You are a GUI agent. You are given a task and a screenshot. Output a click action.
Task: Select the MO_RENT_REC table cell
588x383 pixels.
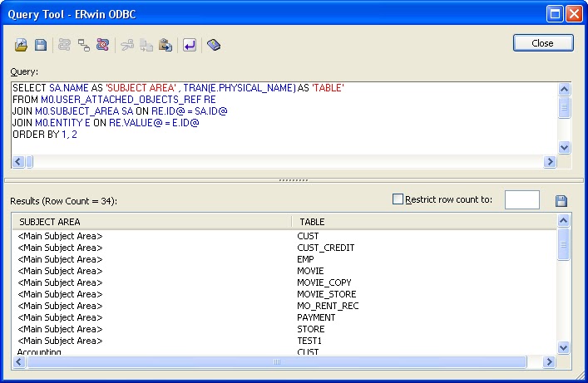pyautogui.click(x=328, y=306)
